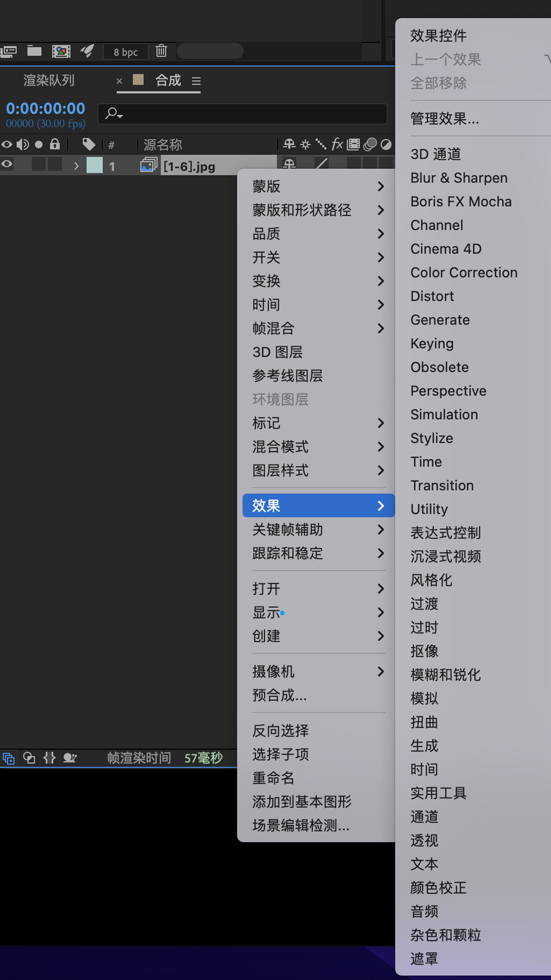Screen dimensions: 551x980
Task: Open the 模糊和锐化 effects category
Action: pyautogui.click(x=474, y=675)
